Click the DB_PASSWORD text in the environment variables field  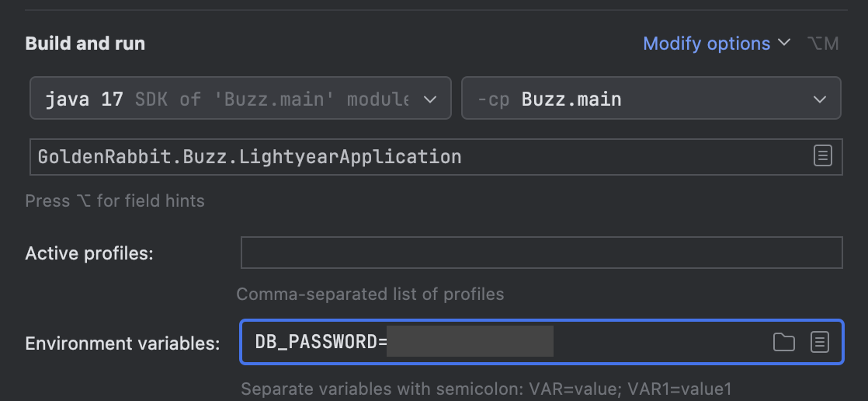[x=317, y=342]
